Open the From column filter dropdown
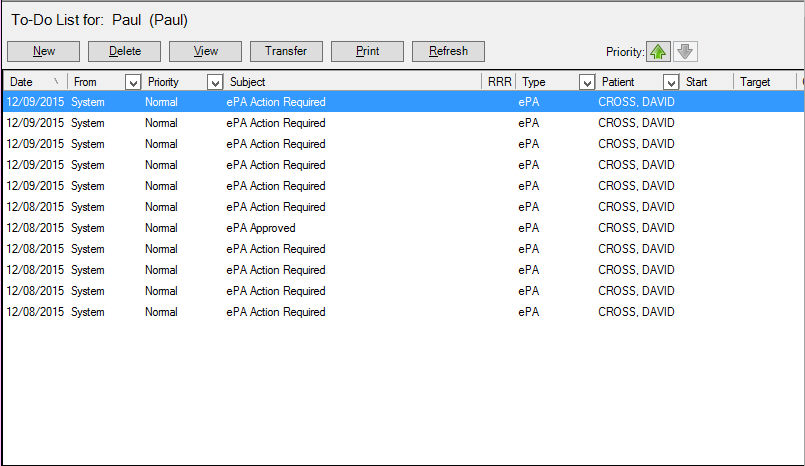This screenshot has height=466, width=805. pyautogui.click(x=132, y=82)
